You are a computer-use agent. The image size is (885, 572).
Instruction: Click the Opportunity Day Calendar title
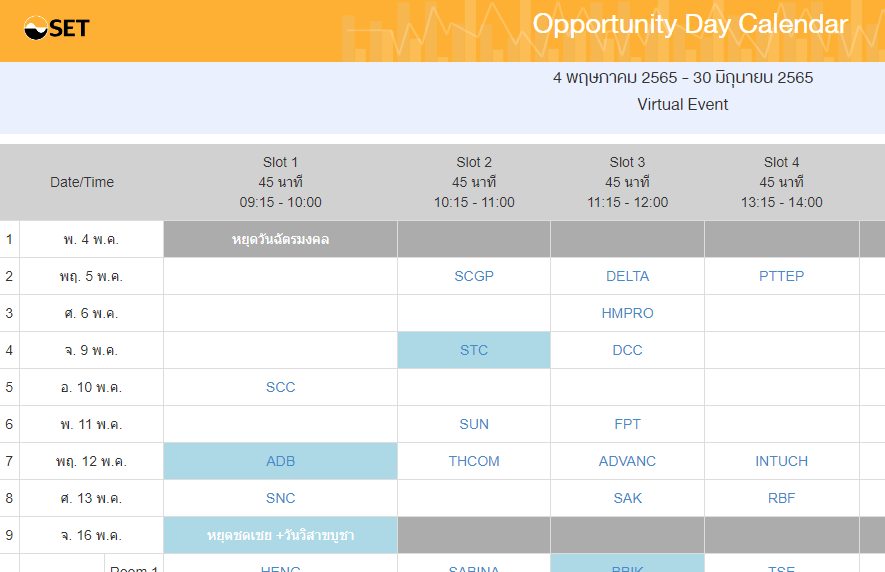690,25
